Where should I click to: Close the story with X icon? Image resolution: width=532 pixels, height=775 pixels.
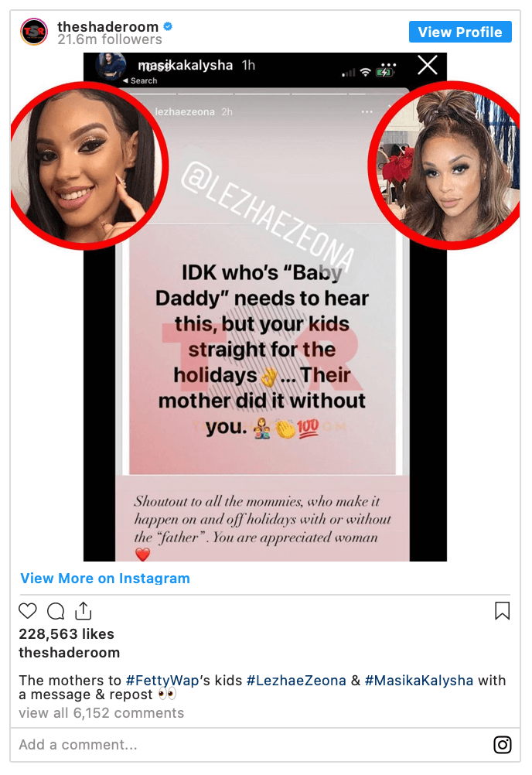coord(428,65)
